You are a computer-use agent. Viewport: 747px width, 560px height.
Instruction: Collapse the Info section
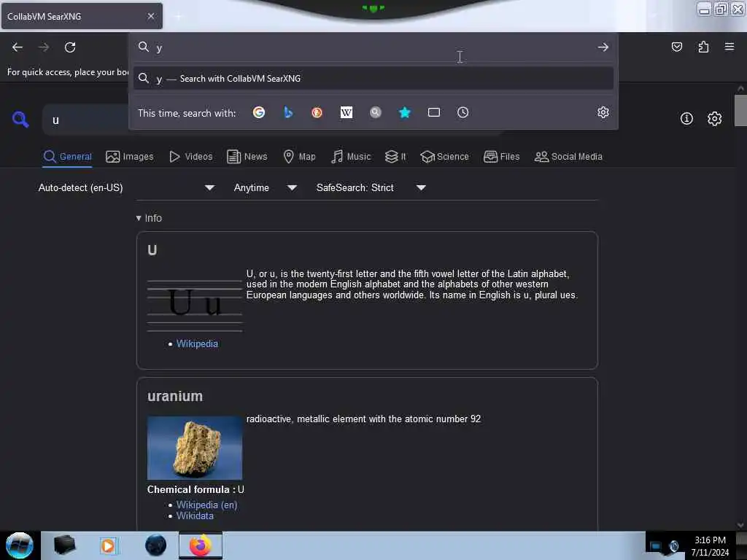(x=149, y=218)
